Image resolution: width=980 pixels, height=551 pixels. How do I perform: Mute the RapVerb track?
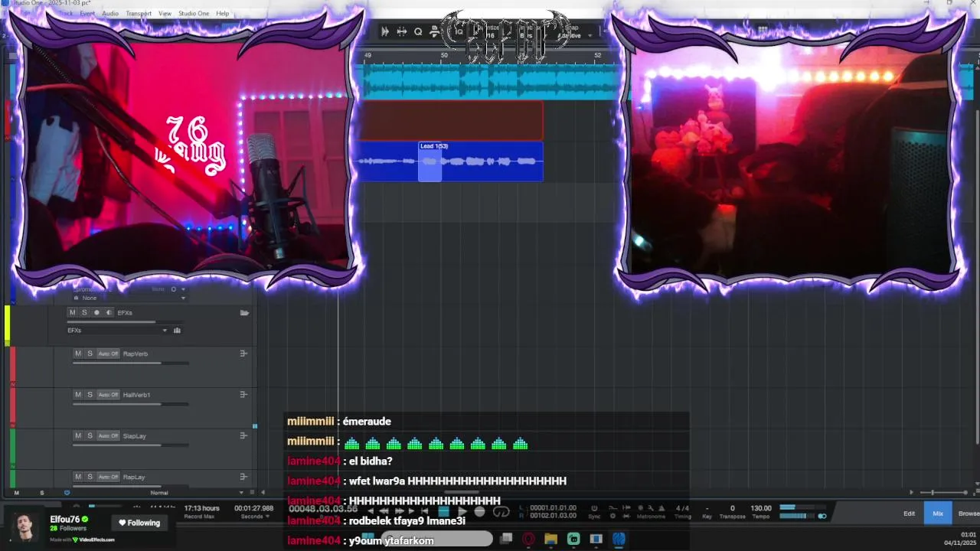(x=77, y=354)
